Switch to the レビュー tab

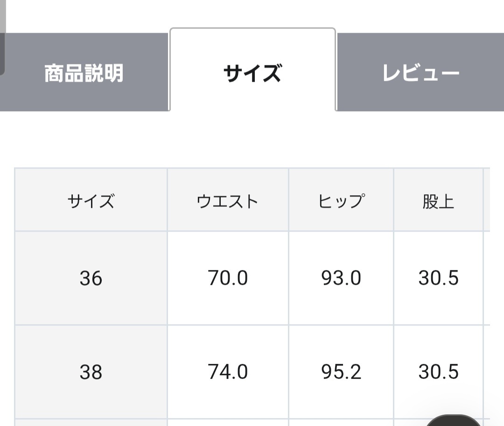coord(420,73)
